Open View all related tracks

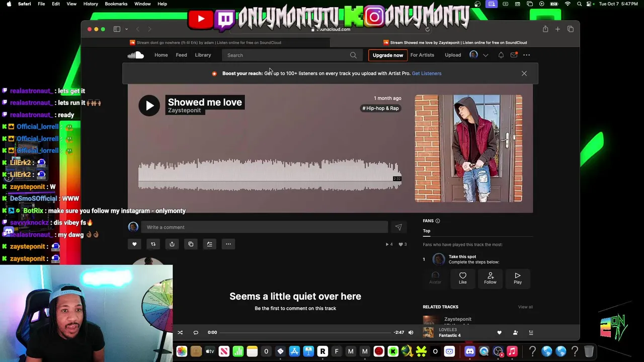(525, 307)
